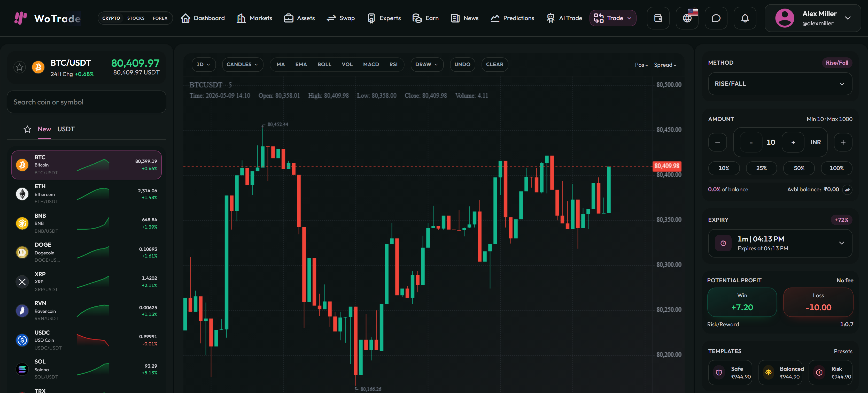The width and height of the screenshot is (868, 393).
Task: Favorite BTC/USDT with the star
Action: pyautogui.click(x=20, y=67)
